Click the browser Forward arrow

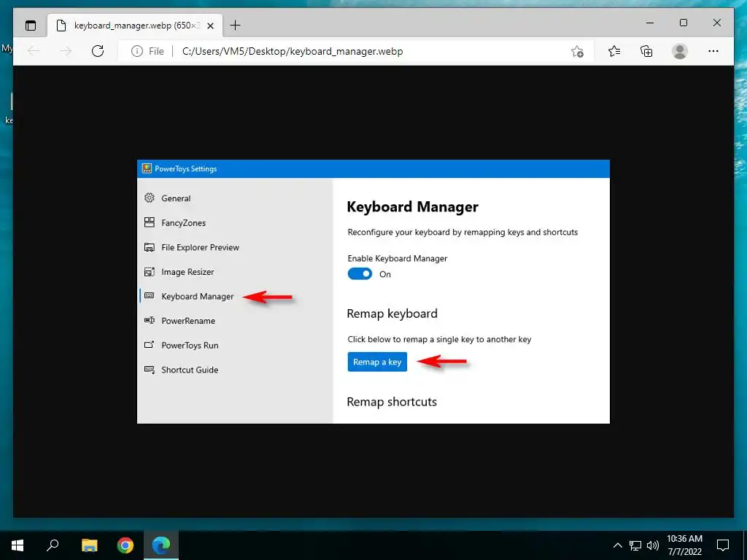(66, 51)
